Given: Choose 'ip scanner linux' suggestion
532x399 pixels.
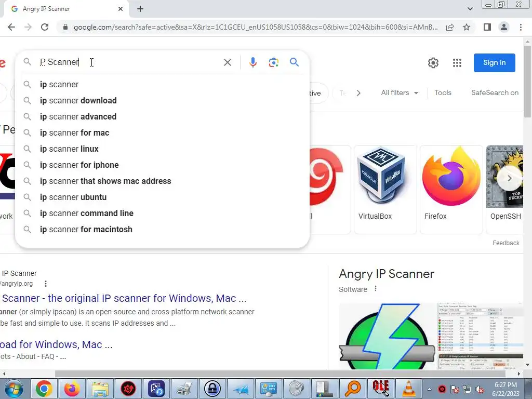Looking at the screenshot, I should 162,149.
